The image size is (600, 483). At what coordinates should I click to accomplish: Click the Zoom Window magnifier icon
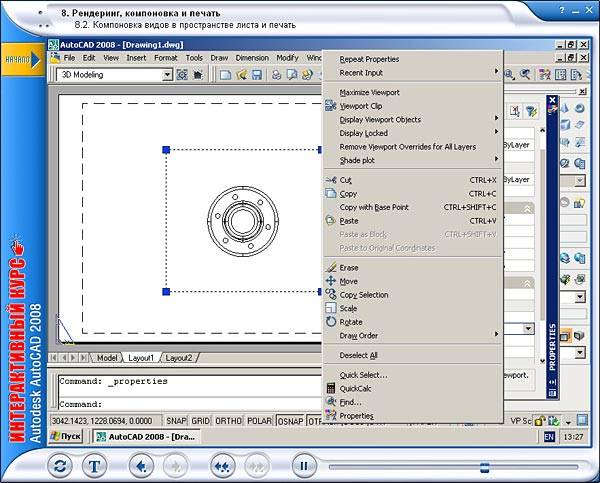click(x=509, y=75)
